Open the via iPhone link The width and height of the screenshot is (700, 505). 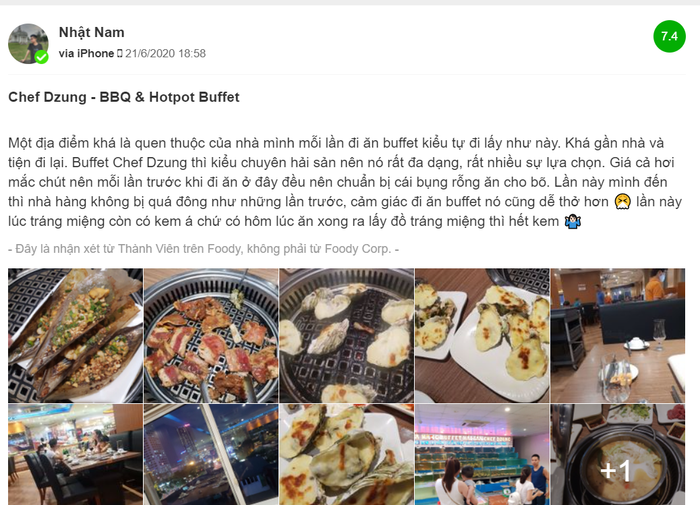click(x=86, y=54)
